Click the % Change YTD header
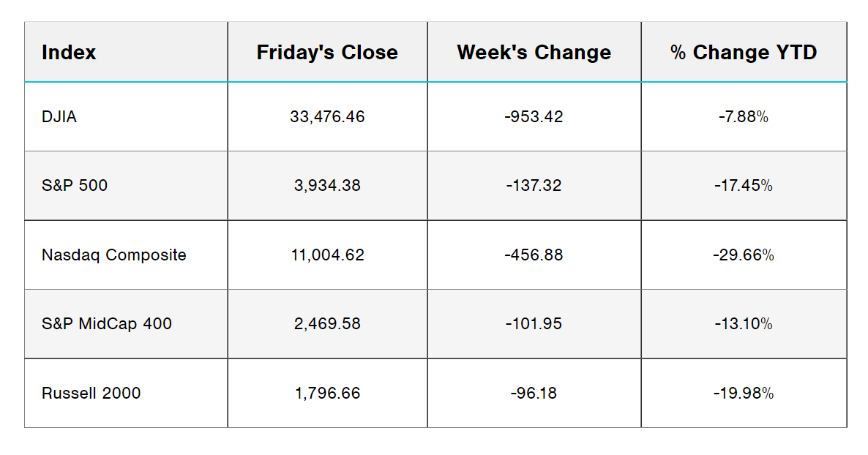The height and width of the screenshot is (455, 868). 744,53
